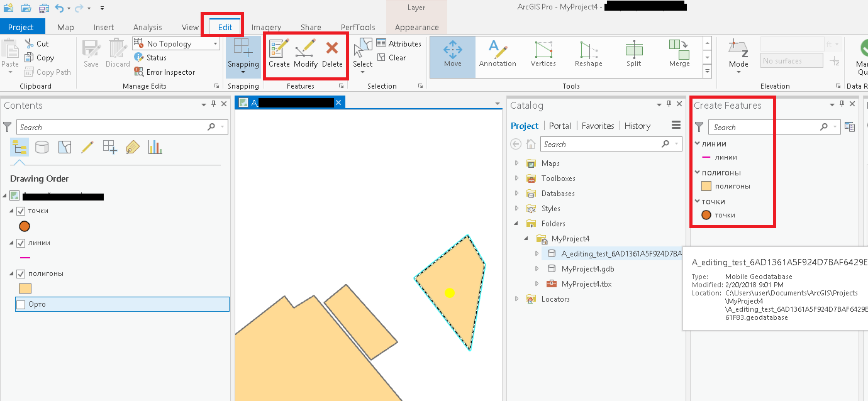Toggle visibility of точки layer
868x401 pixels.
point(21,211)
